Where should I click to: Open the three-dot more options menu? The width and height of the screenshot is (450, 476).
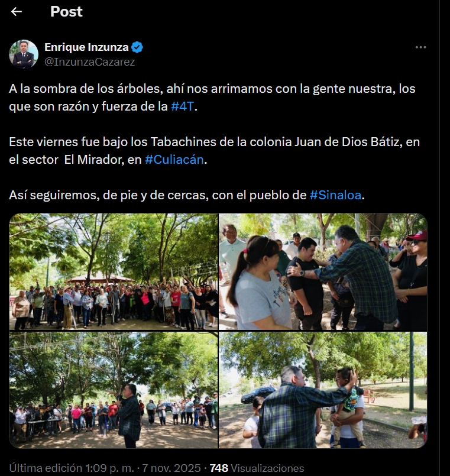click(420, 47)
